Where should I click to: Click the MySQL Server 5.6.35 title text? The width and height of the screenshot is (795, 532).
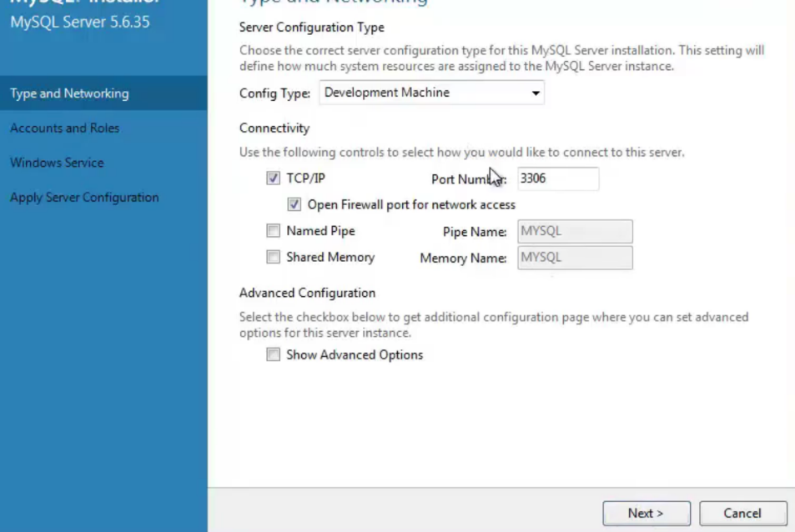(80, 23)
